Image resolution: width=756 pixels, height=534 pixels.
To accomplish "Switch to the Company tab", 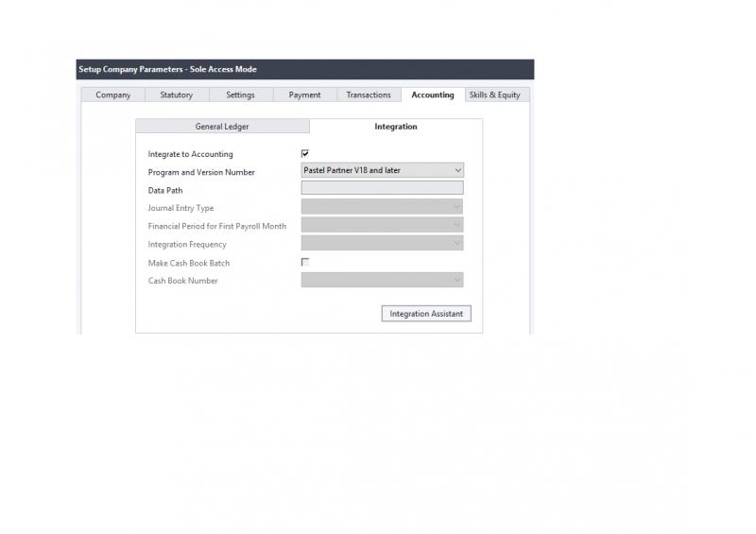I will pos(112,95).
